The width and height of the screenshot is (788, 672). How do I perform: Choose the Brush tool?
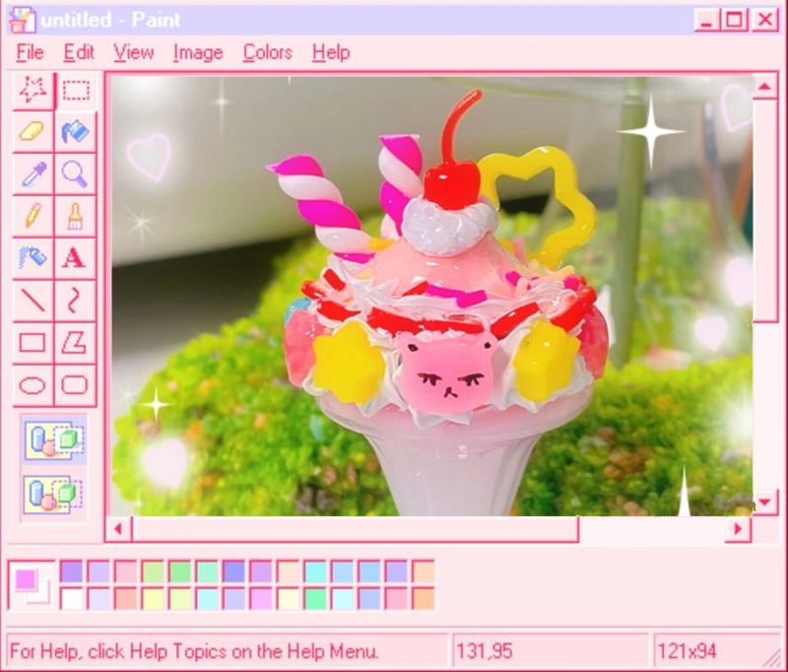pyautogui.click(x=75, y=216)
